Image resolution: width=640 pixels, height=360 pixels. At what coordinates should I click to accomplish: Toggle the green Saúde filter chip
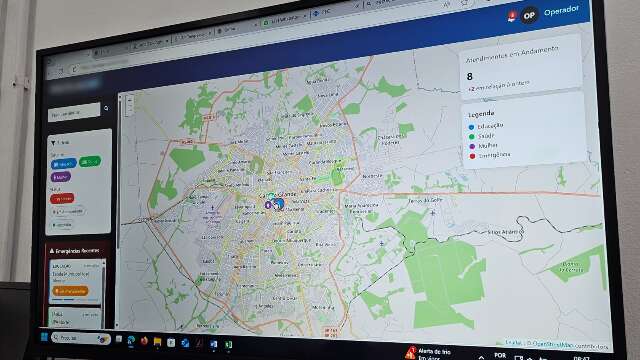[90, 162]
